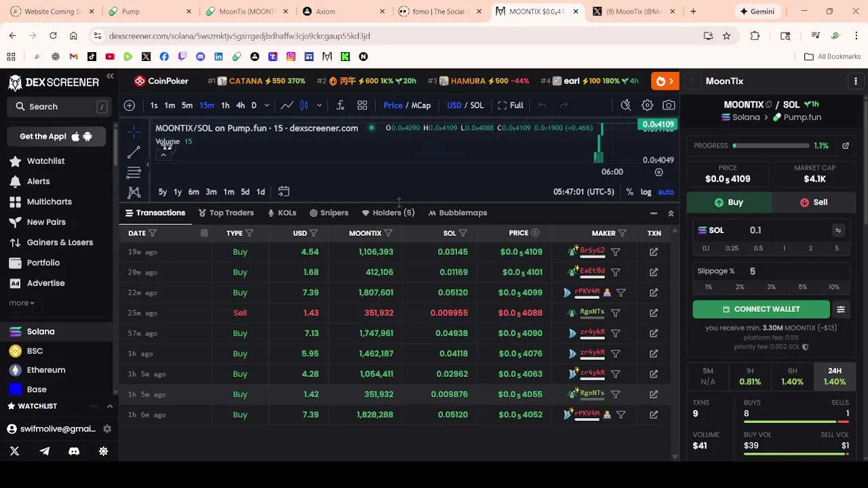Open the progress external link icon

click(846, 146)
